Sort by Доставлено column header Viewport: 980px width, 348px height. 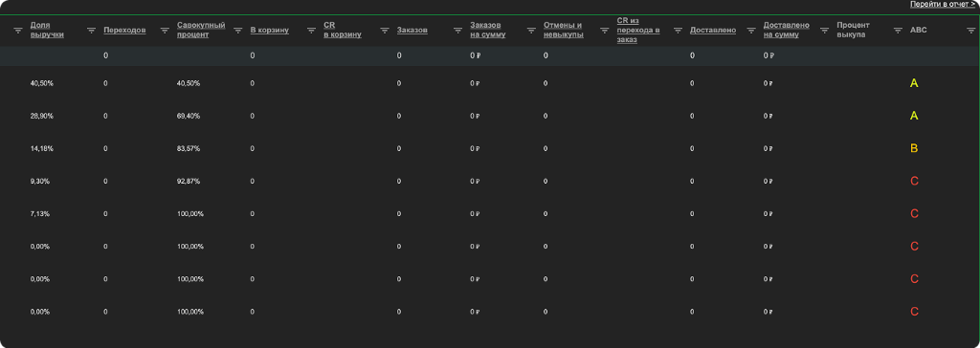[713, 30]
